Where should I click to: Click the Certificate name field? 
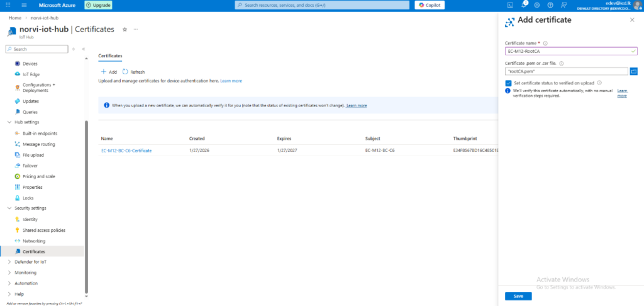click(571, 52)
